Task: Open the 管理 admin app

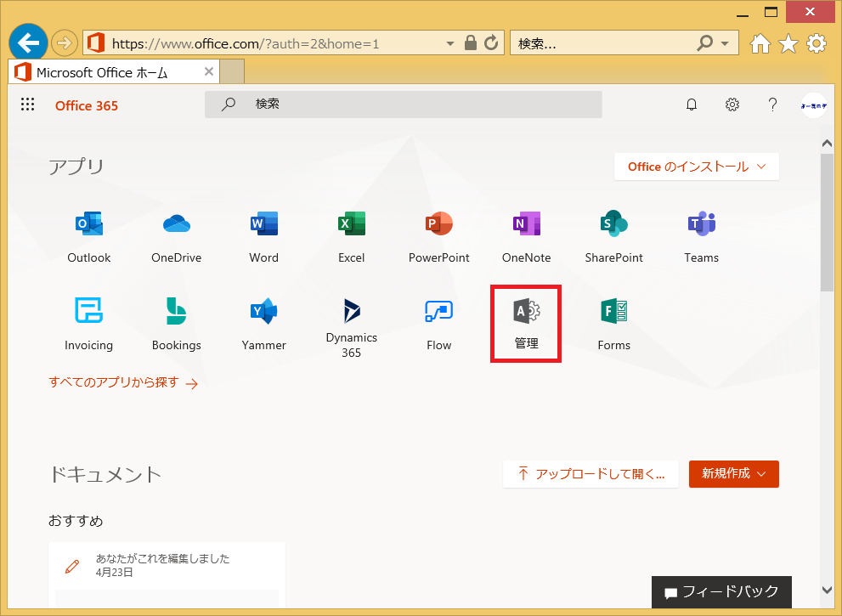Action: [x=526, y=324]
